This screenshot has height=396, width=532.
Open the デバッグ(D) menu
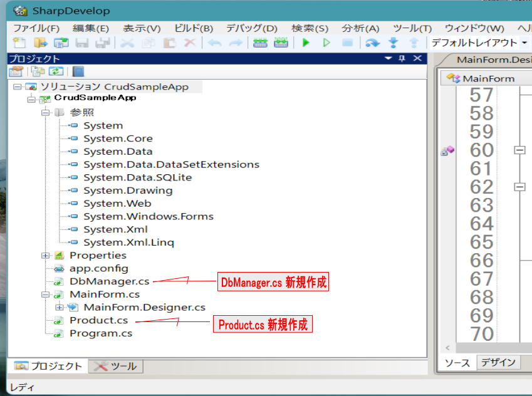pyautogui.click(x=251, y=28)
